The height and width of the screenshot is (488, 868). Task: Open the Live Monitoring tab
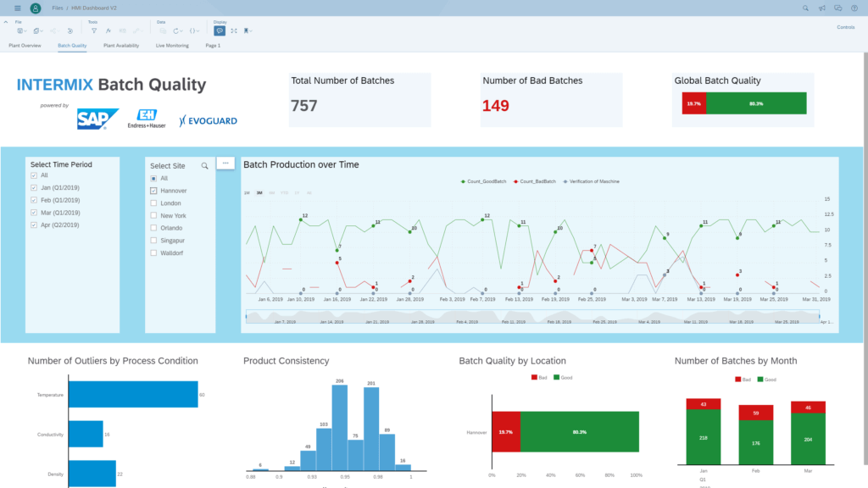click(172, 46)
